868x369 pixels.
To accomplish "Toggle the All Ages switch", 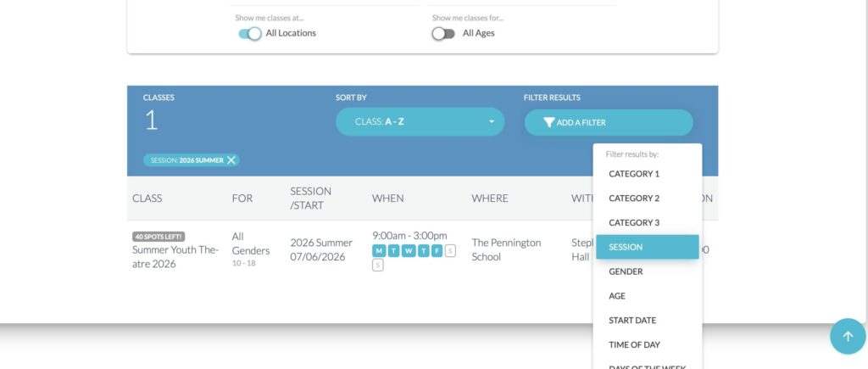I will point(443,33).
